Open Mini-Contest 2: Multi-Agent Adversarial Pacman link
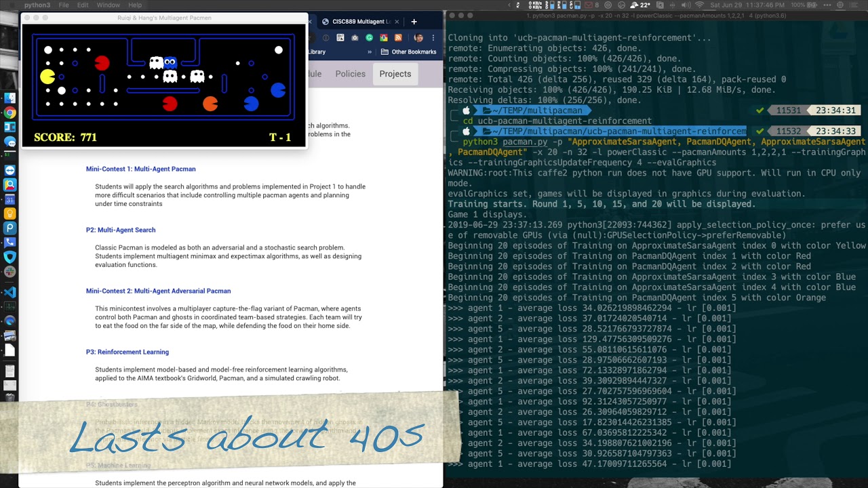 pyautogui.click(x=158, y=291)
